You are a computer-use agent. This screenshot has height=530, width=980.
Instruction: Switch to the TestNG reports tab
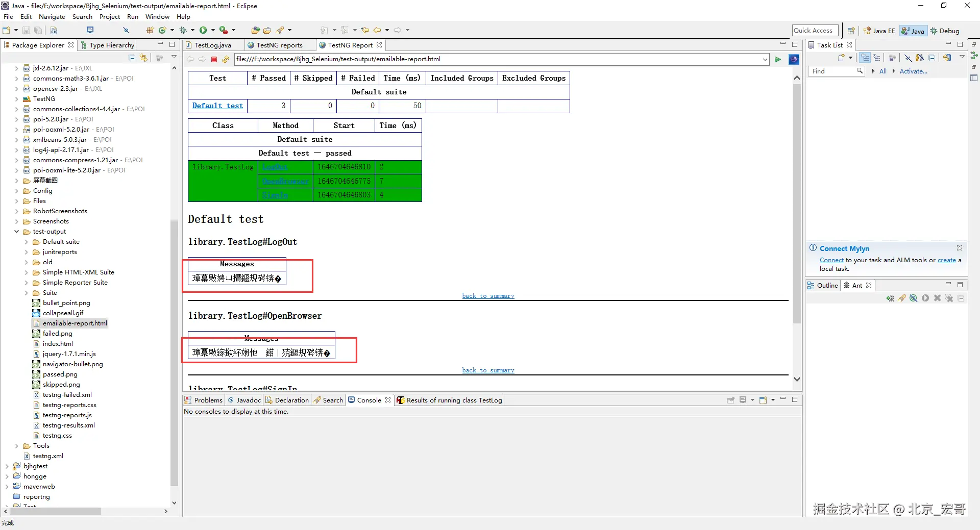pyautogui.click(x=279, y=45)
